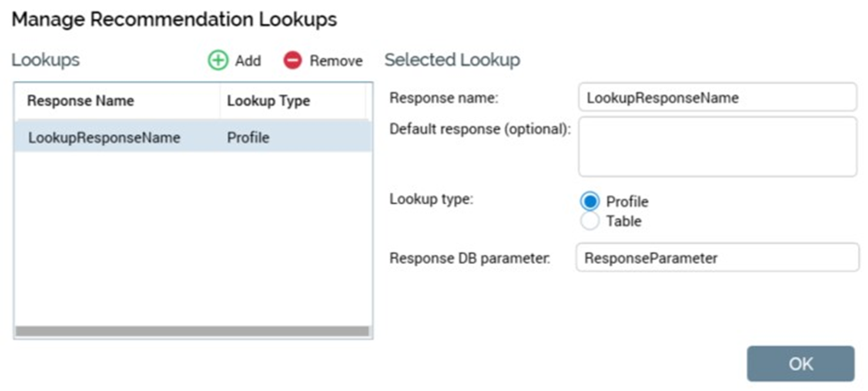This screenshot has width=868, height=391.
Task: Choose the Table radio button
Action: [590, 221]
